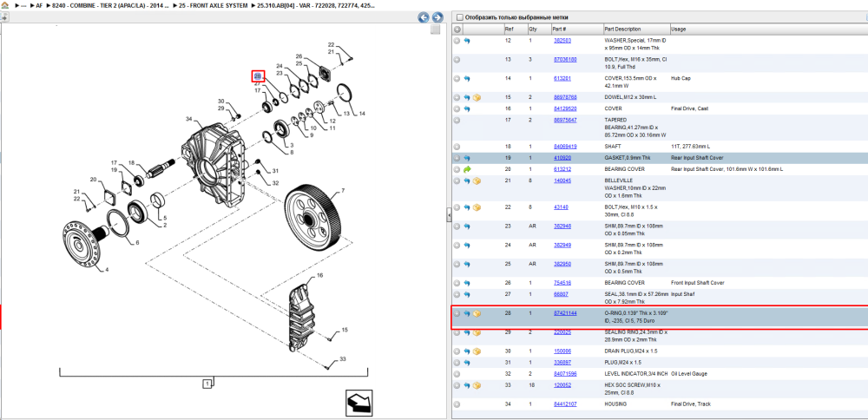Open part number link 613201
Viewport: 868px width, 420px height.
[x=562, y=79]
